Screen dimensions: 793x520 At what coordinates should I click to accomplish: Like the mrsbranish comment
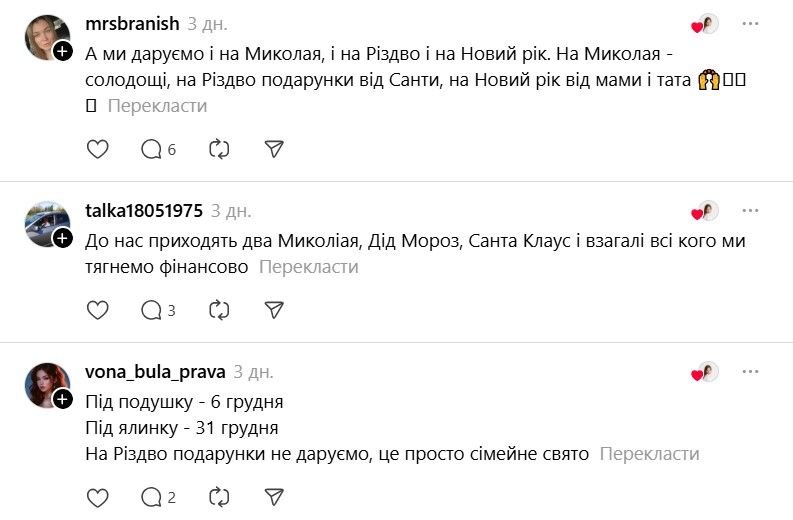[97, 149]
